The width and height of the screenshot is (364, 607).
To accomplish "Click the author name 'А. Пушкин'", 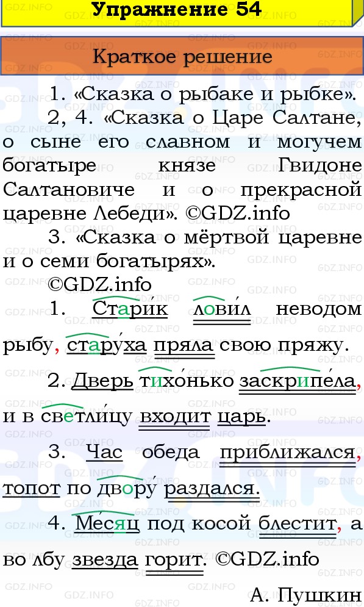I will [305, 595].
